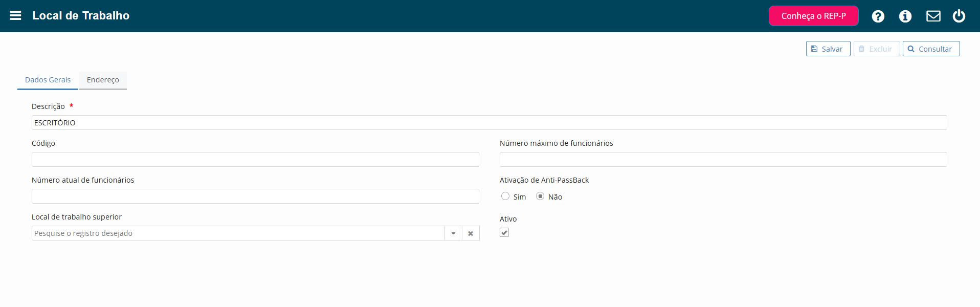
Task: Click Número atual de funcionários field
Action: pyautogui.click(x=255, y=196)
